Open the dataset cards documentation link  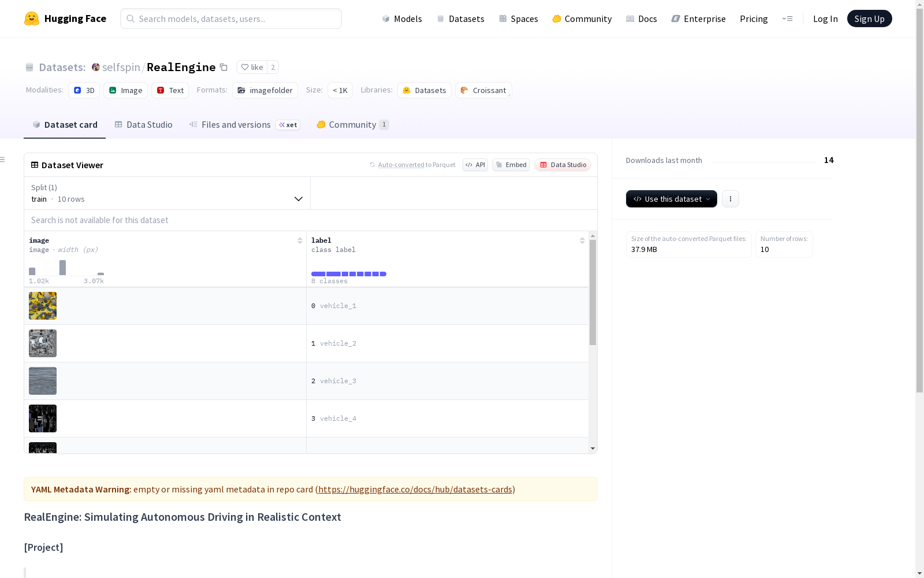pyautogui.click(x=415, y=490)
